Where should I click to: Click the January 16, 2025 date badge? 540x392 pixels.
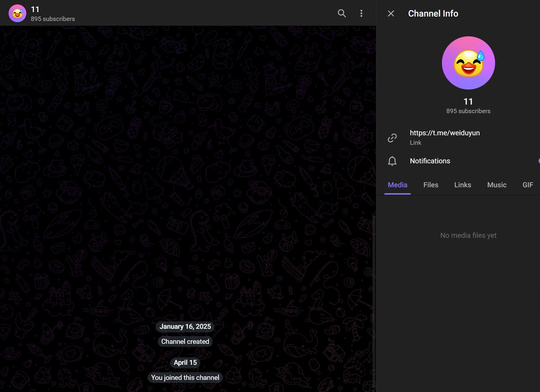click(x=185, y=327)
